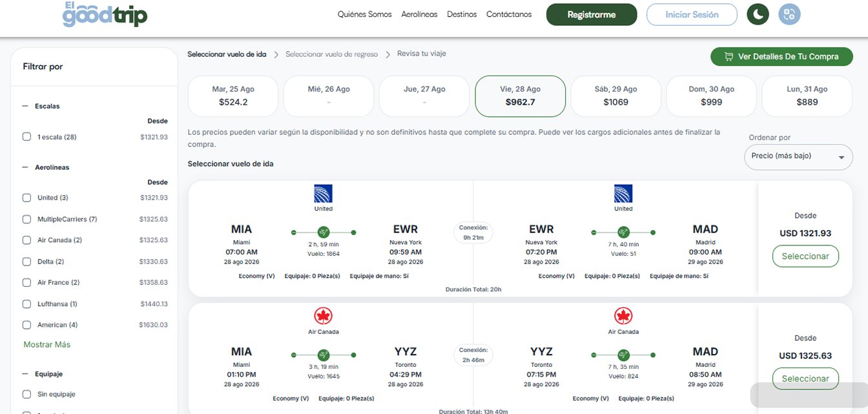868x414 pixels.
Task: Check the Lufthansa (1) filter
Action: click(x=26, y=304)
